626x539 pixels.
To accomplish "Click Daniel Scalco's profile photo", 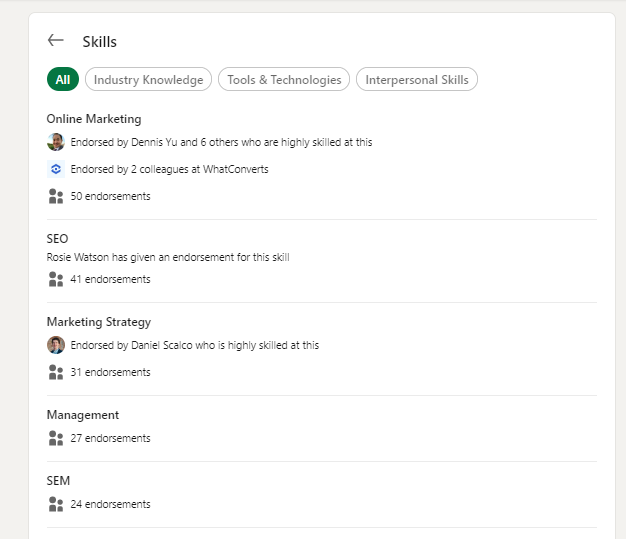I will pos(56,345).
